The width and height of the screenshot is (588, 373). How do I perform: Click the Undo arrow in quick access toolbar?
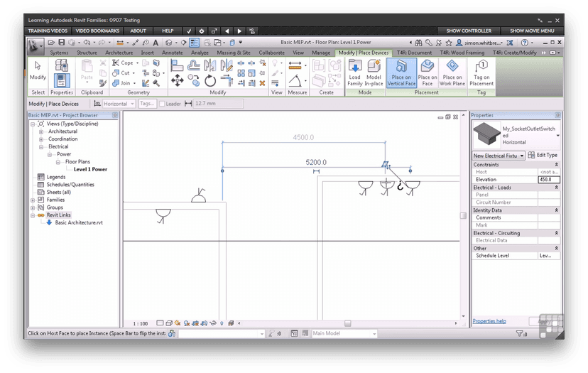click(87, 43)
